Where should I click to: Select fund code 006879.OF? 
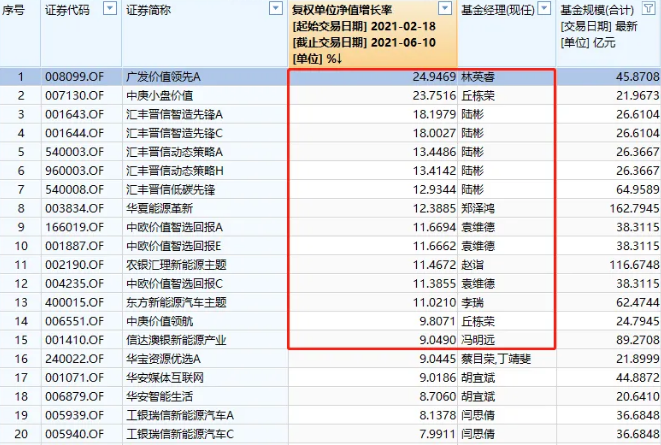point(74,397)
